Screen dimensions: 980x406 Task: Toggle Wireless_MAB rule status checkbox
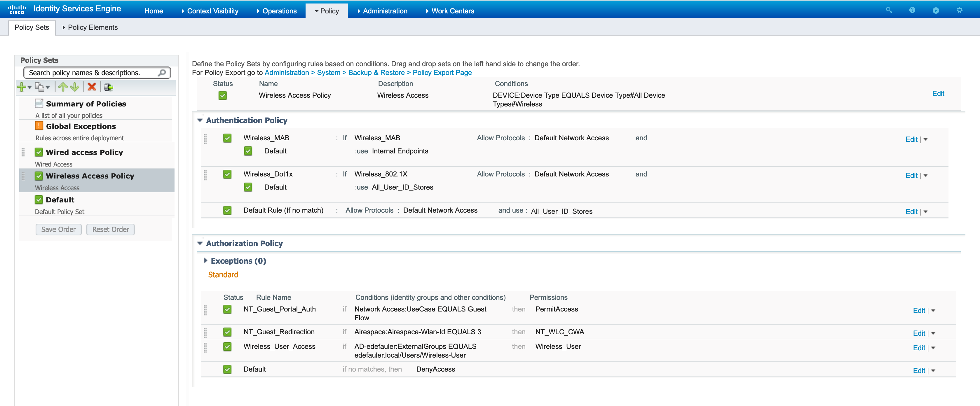227,138
